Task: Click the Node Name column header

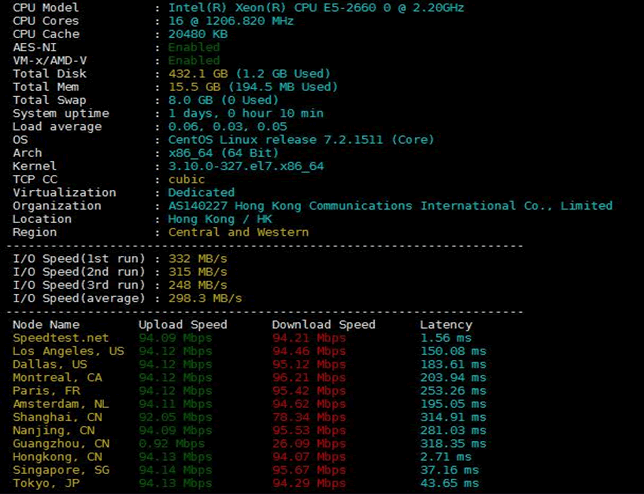Action: point(45,324)
